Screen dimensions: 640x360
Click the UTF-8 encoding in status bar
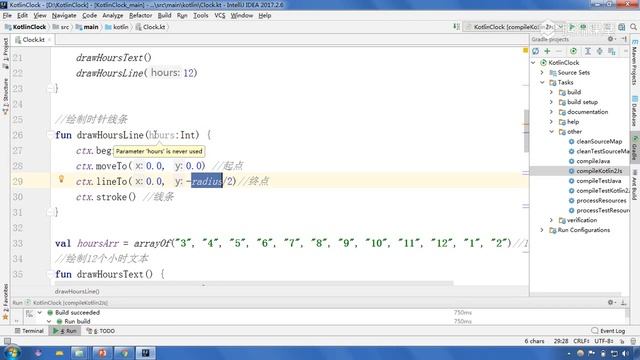(x=604, y=341)
